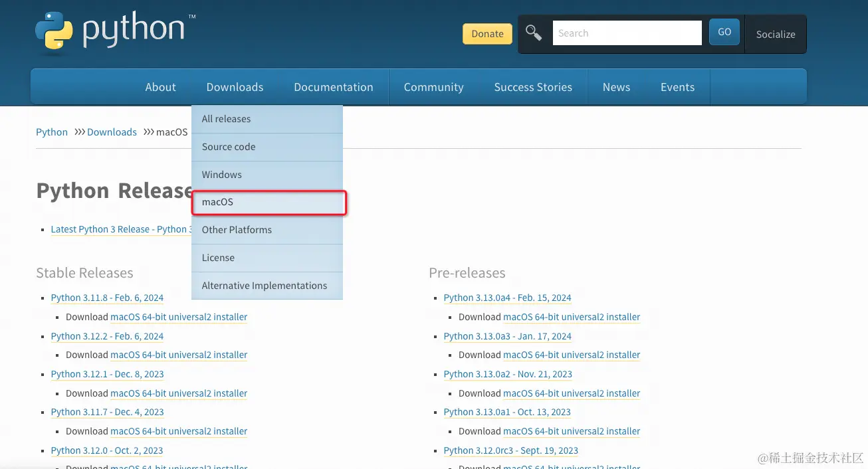
Task: Click the Python breadcrumb link
Action: (x=52, y=132)
